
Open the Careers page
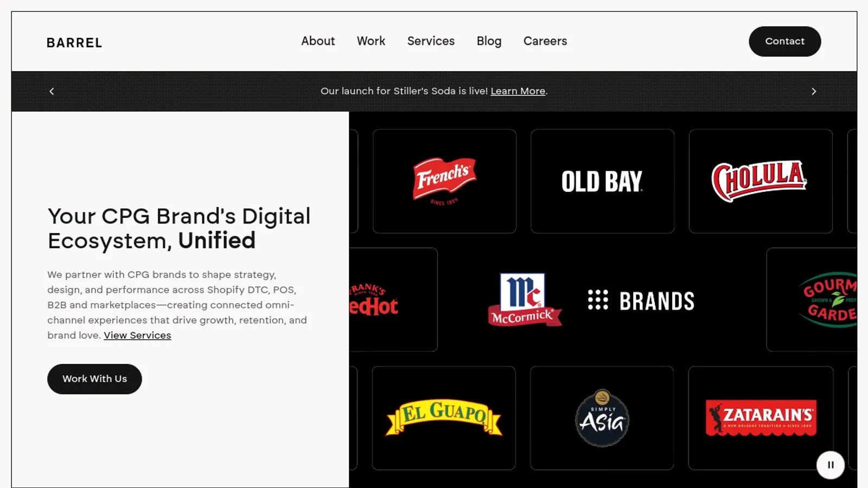pos(545,41)
